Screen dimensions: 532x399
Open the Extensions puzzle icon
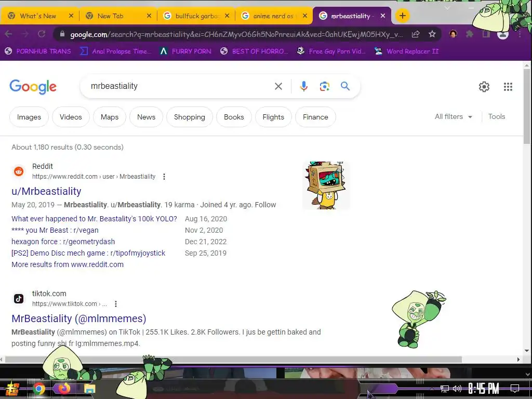(470, 34)
